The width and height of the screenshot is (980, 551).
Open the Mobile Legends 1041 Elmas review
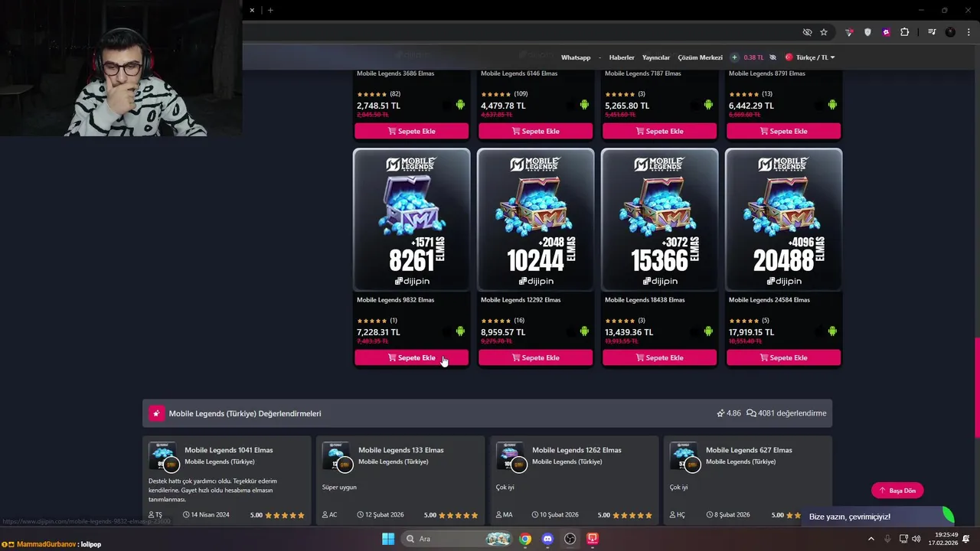[x=227, y=480]
